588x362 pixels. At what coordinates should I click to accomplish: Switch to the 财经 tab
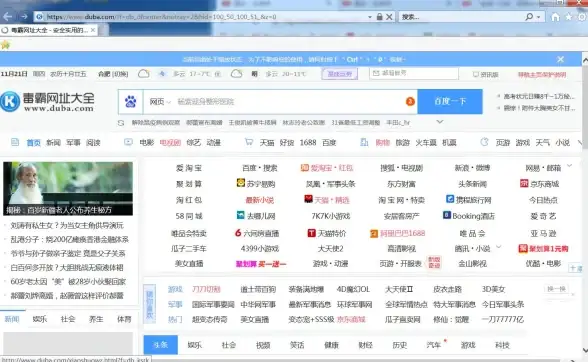point(365,345)
